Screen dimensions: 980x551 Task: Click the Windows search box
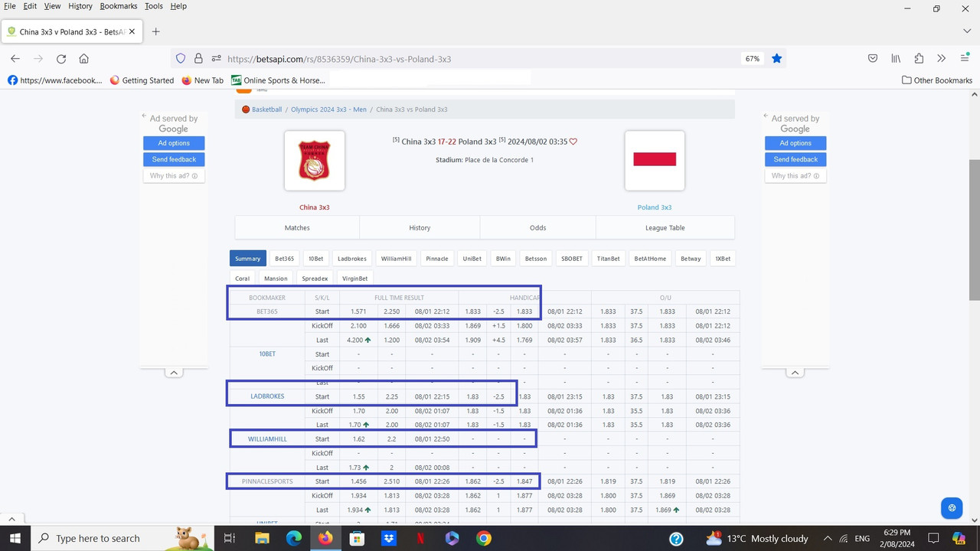(x=122, y=538)
